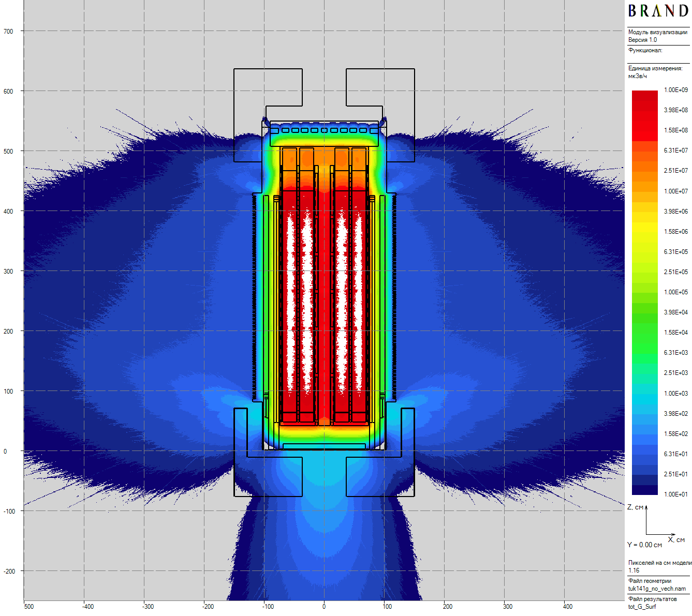Click the 'Модуль визуализации' title text
The image size is (692, 616).
tap(657, 32)
